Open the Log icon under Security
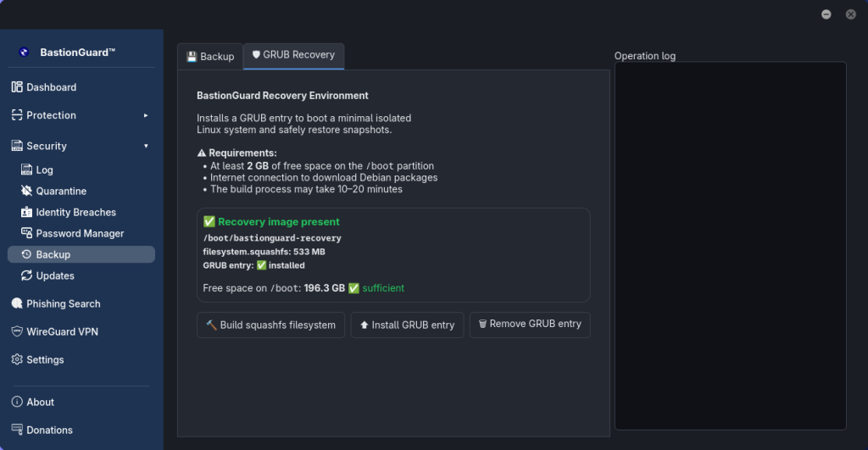The image size is (868, 450). click(x=26, y=169)
